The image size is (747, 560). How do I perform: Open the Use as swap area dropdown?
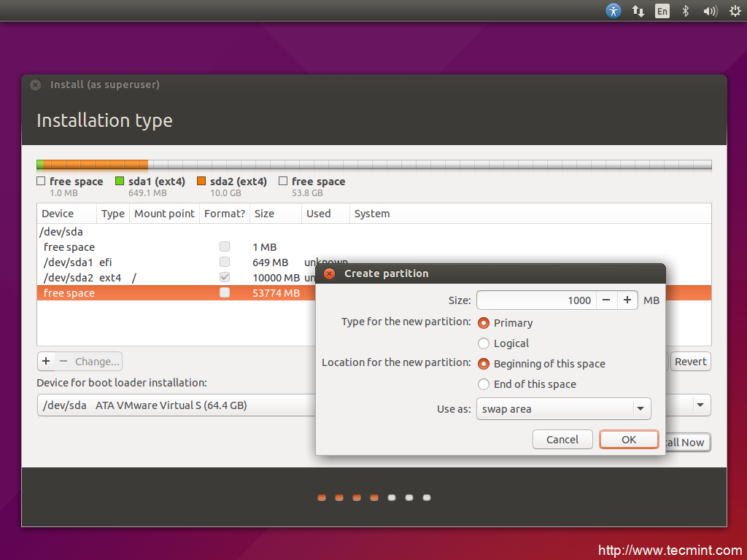563,409
